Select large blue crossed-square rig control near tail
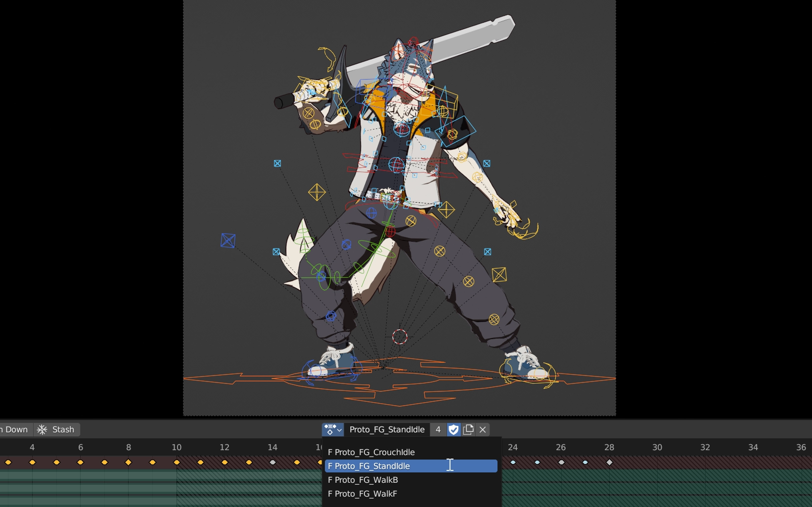812x507 pixels. [x=228, y=241]
